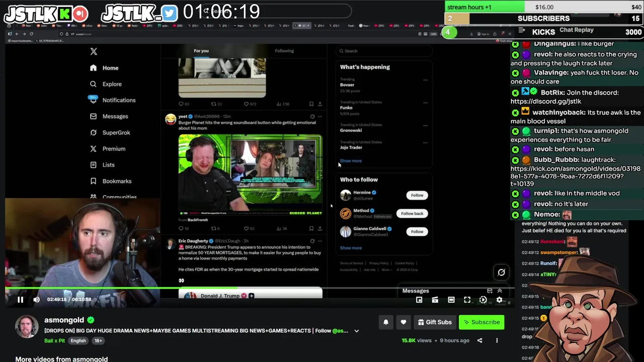This screenshot has height=362, width=644.
Task: Seek using the green video progress bar
Action: tap(259, 289)
